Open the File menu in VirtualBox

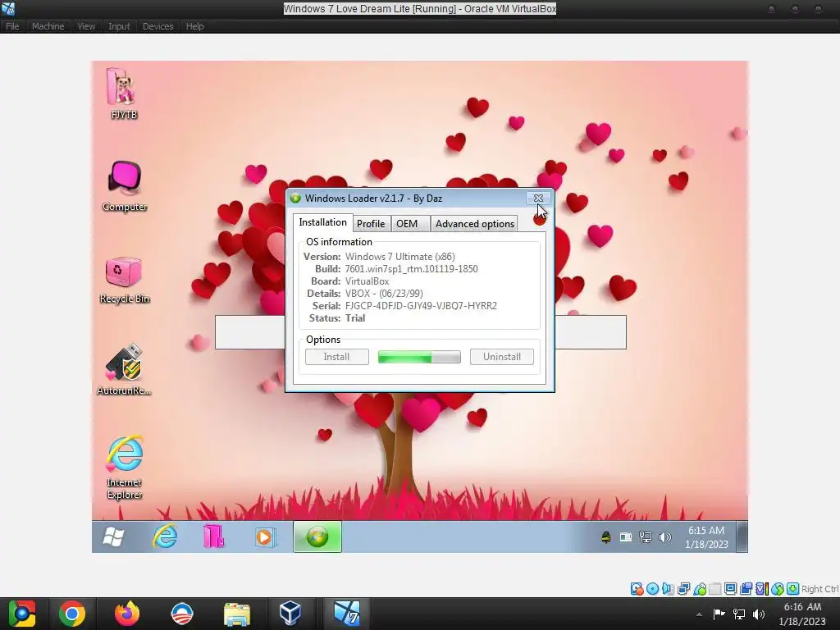tap(11, 26)
